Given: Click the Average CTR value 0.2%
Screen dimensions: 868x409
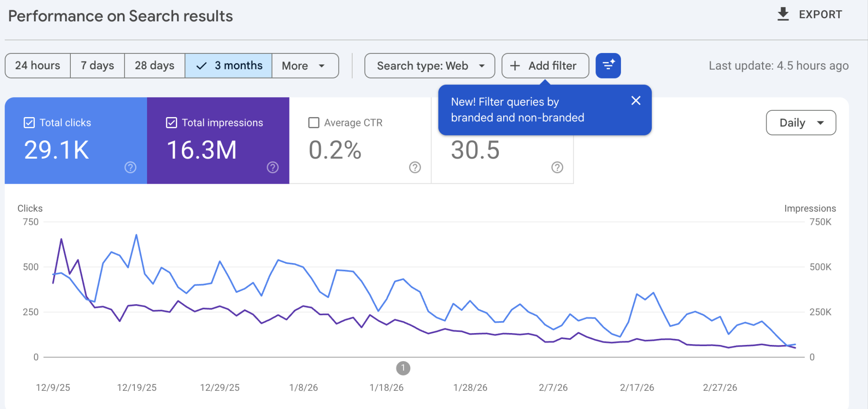Looking at the screenshot, I should pos(335,150).
